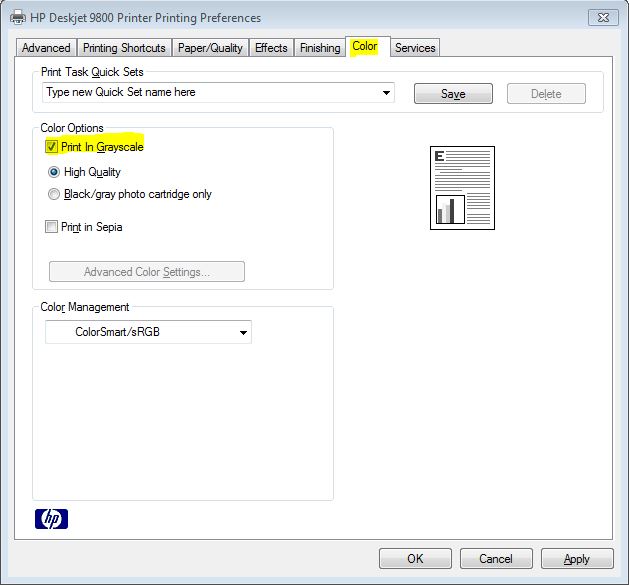
Task: Open the Finishing tab
Action: click(320, 48)
